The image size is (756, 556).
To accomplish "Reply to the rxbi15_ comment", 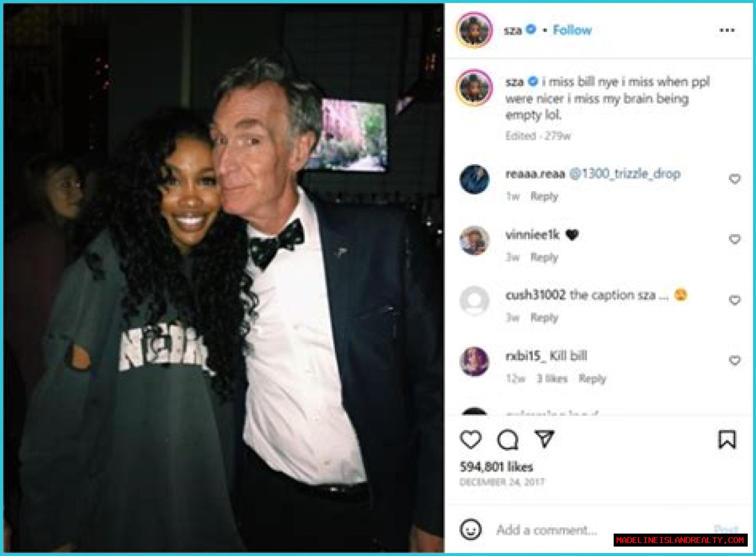I will (x=592, y=379).
